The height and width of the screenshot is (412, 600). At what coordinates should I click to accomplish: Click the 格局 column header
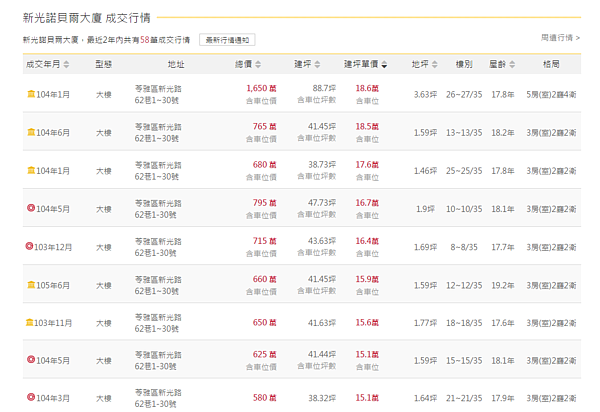pos(551,64)
